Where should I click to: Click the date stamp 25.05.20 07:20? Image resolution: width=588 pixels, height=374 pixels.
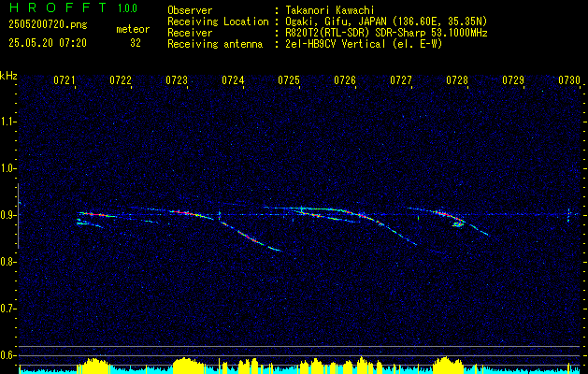tap(48, 43)
